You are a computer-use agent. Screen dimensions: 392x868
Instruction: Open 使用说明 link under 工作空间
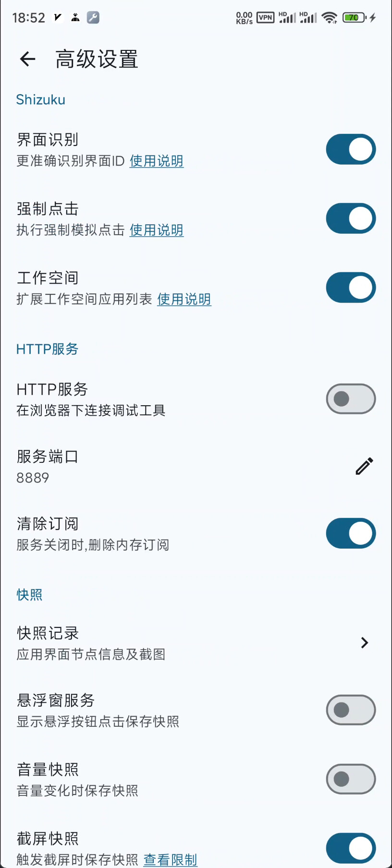184,300
